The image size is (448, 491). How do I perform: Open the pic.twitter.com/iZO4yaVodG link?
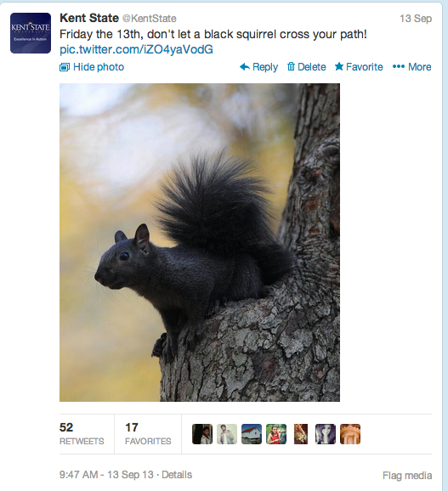(136, 49)
